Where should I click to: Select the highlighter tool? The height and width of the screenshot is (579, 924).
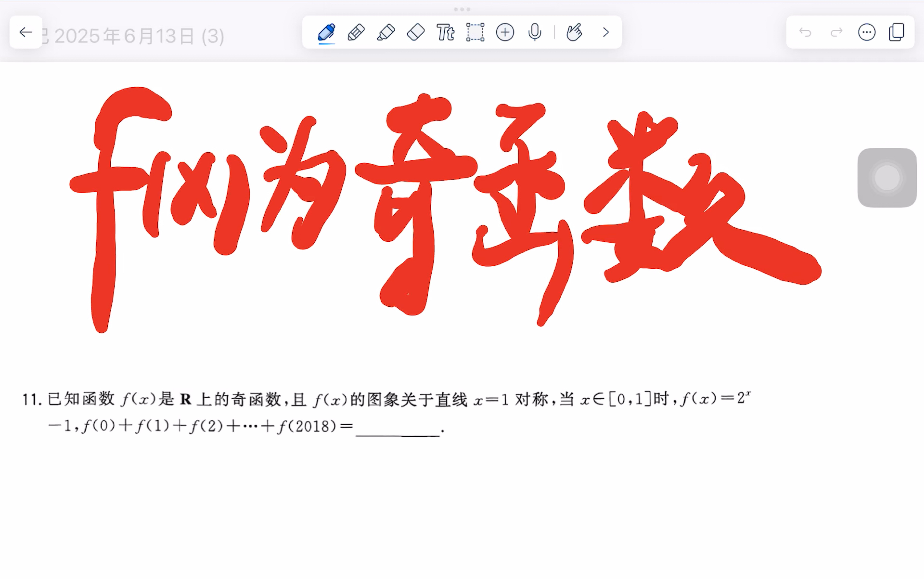coord(387,32)
